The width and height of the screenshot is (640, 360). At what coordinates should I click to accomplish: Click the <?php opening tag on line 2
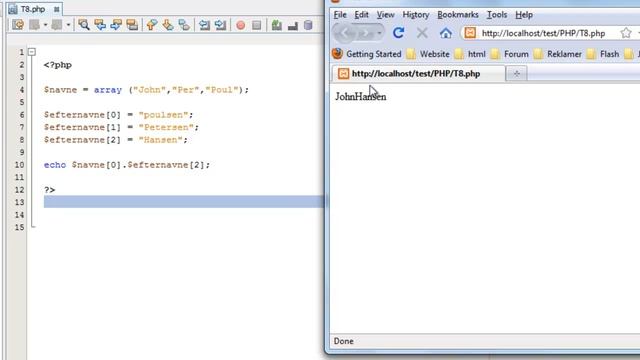pos(58,65)
